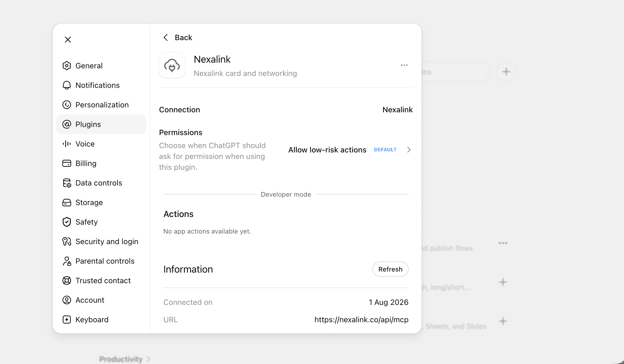Open the Billing settings section
The image size is (624, 364).
101,163
